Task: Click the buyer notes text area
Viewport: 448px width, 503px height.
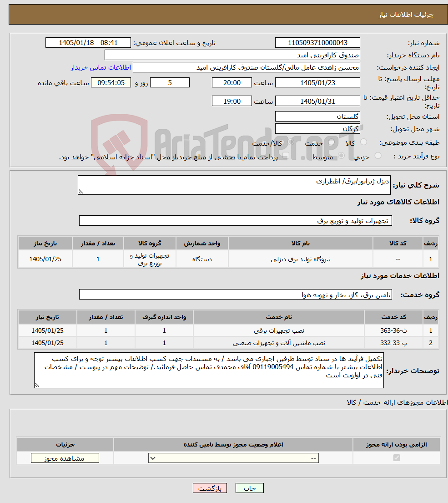Action: coord(209,370)
